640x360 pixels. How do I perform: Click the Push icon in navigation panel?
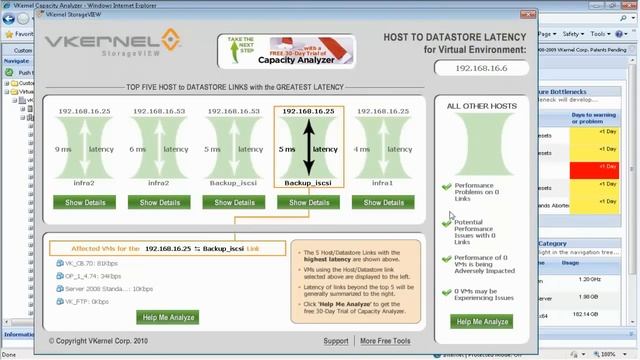click(9, 72)
